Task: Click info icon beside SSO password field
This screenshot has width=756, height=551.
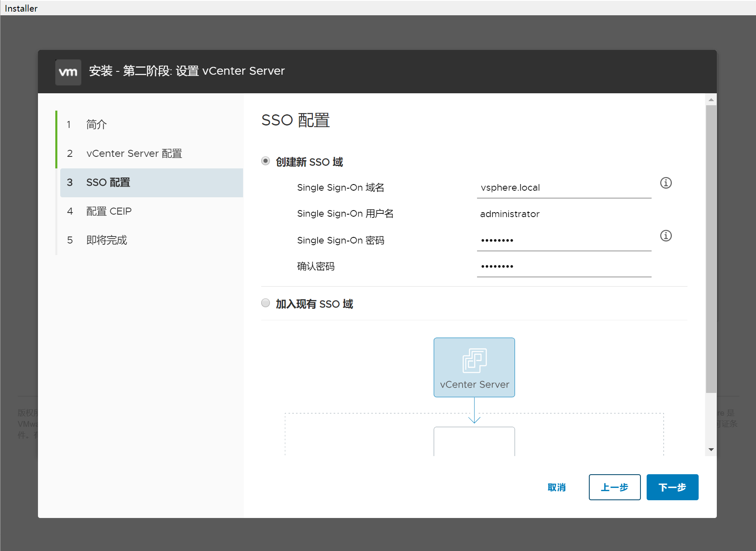Action: (x=666, y=236)
